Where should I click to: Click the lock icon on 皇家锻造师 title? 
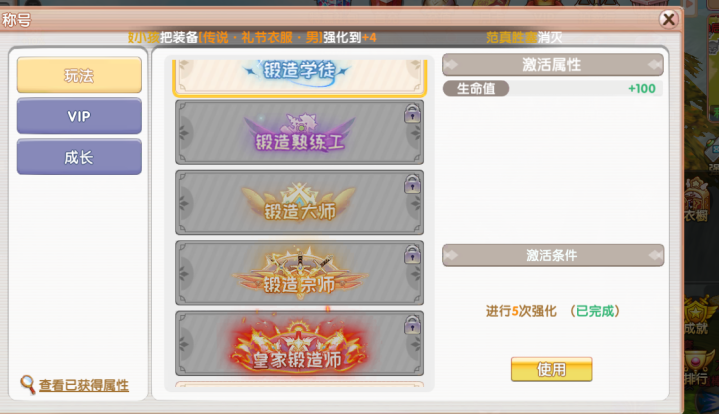tap(412, 325)
